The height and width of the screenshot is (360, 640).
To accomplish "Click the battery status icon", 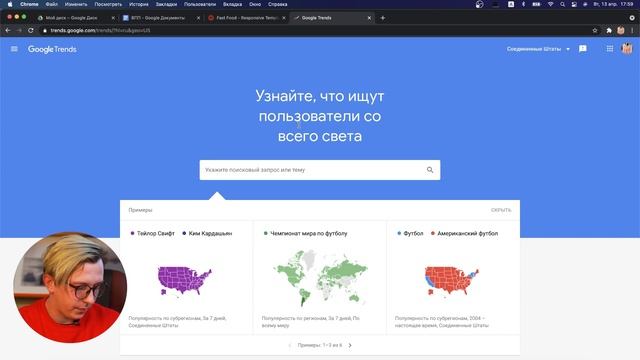I will [536, 4].
